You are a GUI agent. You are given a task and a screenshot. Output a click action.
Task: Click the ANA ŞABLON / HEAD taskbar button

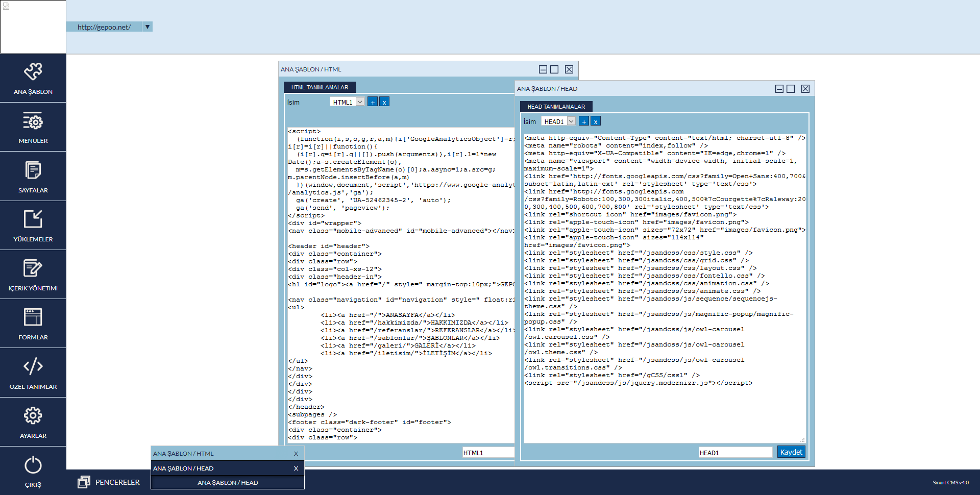pyautogui.click(x=228, y=483)
